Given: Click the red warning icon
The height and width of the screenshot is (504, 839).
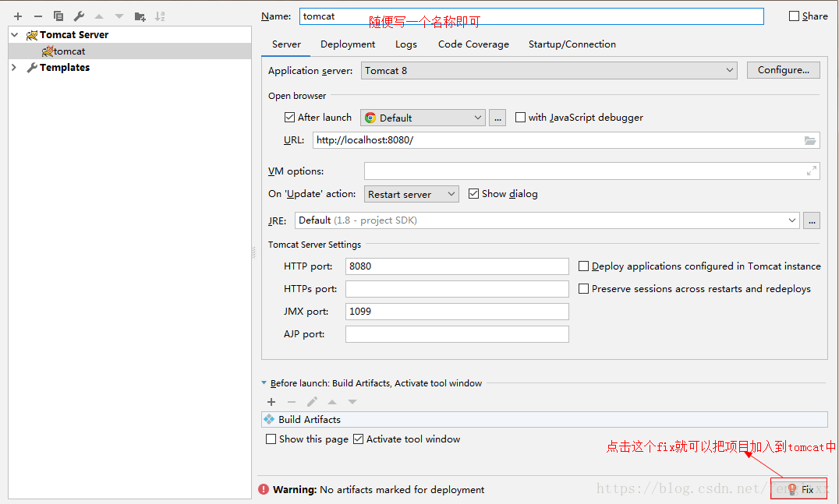Looking at the screenshot, I should (264, 489).
